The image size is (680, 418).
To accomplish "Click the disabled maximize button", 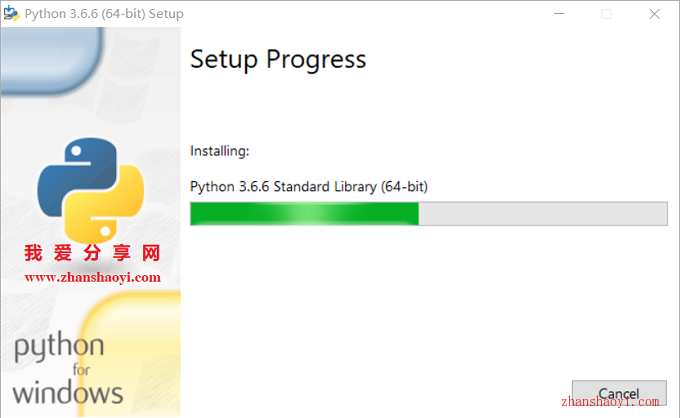I will pos(606,14).
